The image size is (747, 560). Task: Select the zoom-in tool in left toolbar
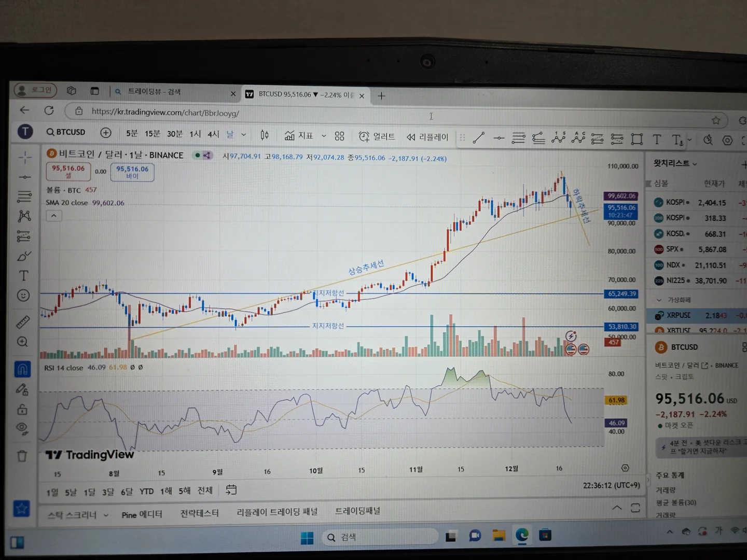pos(22,342)
